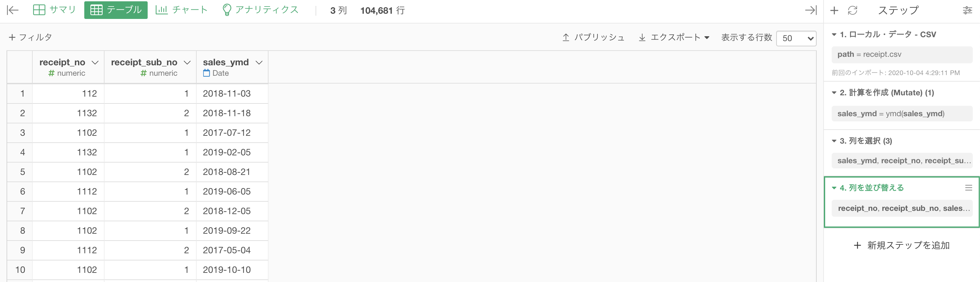Collapse the steps panel arrow icon
Screen dimensions: 980x282
point(811,10)
